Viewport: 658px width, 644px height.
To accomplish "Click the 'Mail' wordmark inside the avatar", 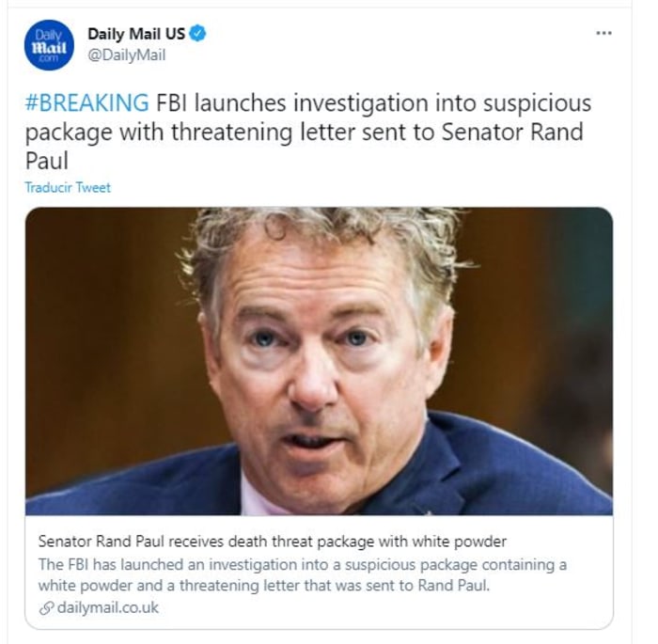I will [49, 47].
